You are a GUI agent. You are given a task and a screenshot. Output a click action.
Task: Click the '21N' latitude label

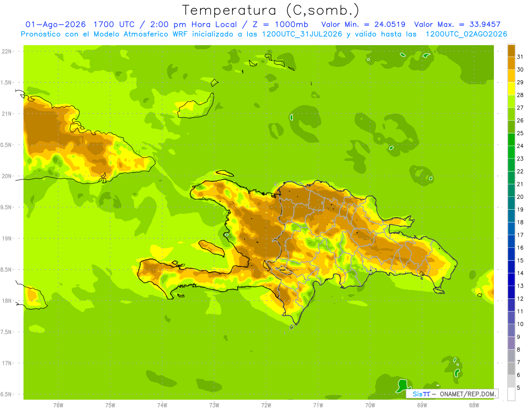coord(7,114)
